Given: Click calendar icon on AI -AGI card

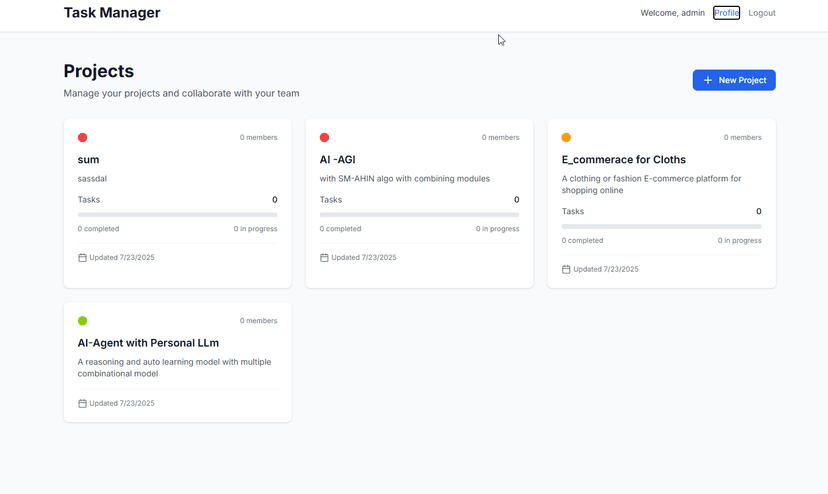Looking at the screenshot, I should coord(324,257).
